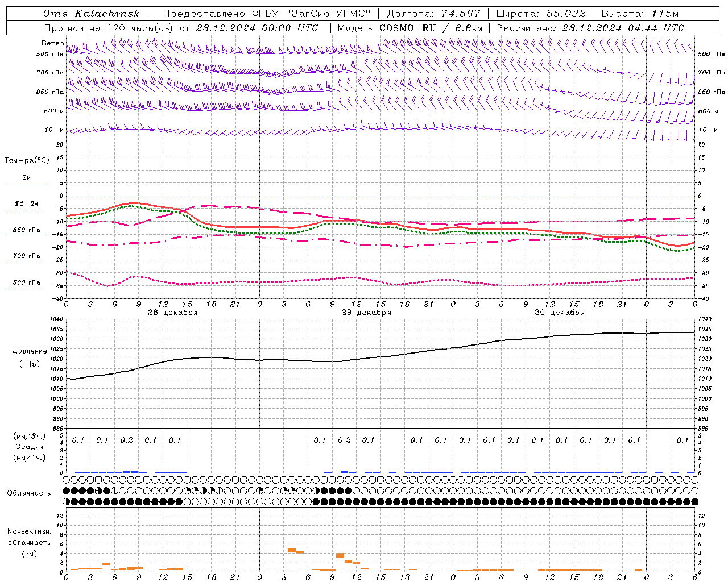Click the 'Высота: 115м' elevation value
The width and height of the screenshot is (728, 582).
pyautogui.click(x=640, y=14)
